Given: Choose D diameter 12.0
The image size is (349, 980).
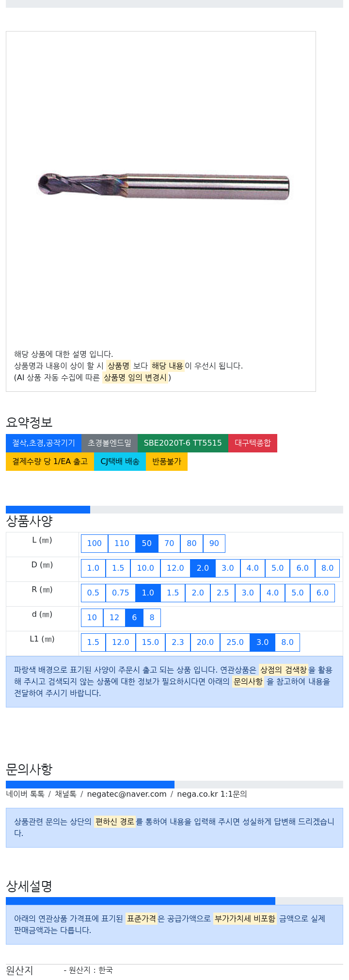Looking at the screenshot, I should click(x=175, y=568).
